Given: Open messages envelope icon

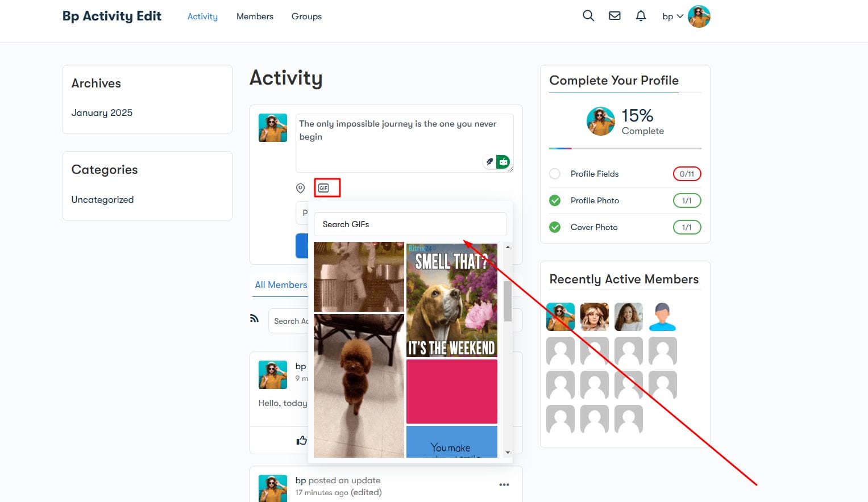Looking at the screenshot, I should click(x=614, y=16).
